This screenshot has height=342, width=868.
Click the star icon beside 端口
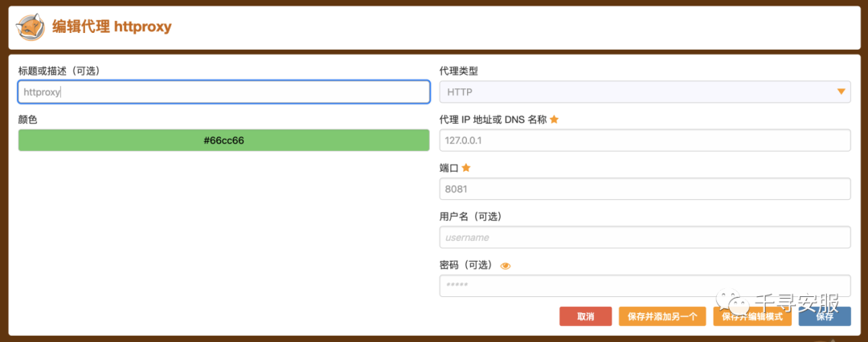pyautogui.click(x=465, y=168)
